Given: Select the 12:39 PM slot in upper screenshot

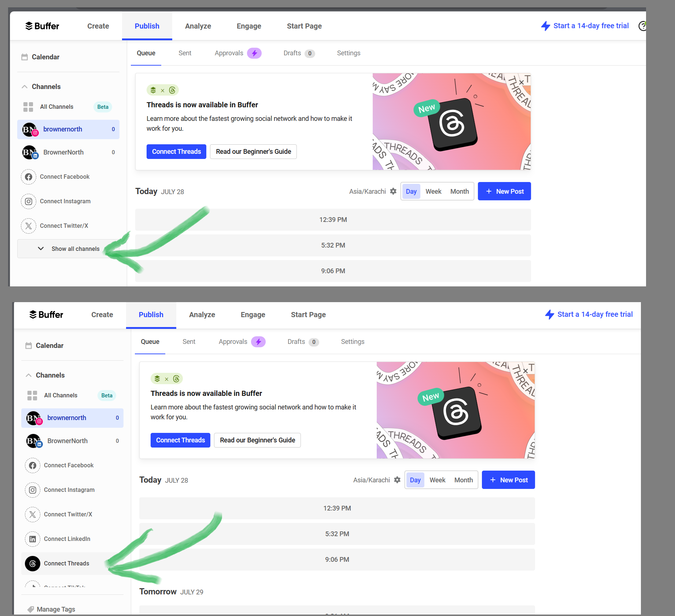Looking at the screenshot, I should coord(333,220).
